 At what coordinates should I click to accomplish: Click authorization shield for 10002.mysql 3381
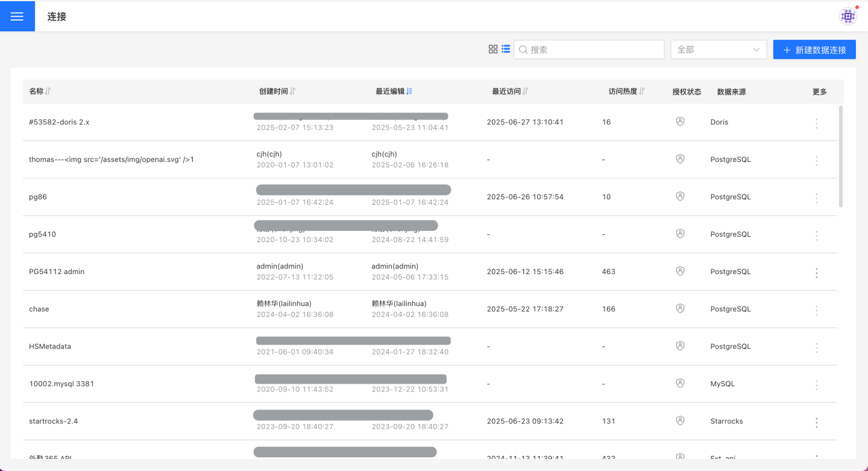point(680,383)
